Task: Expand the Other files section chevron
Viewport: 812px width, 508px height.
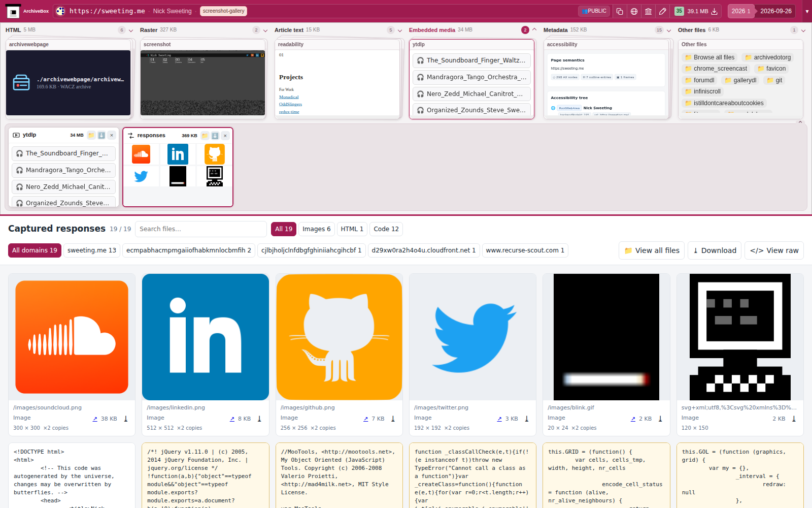Action: pyautogui.click(x=803, y=30)
